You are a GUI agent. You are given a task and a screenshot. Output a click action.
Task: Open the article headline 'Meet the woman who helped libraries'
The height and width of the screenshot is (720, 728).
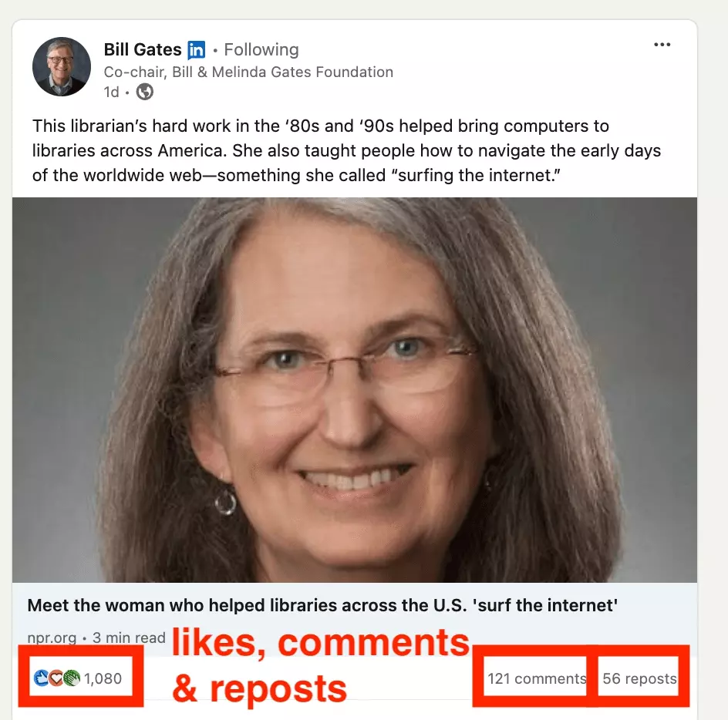322,605
